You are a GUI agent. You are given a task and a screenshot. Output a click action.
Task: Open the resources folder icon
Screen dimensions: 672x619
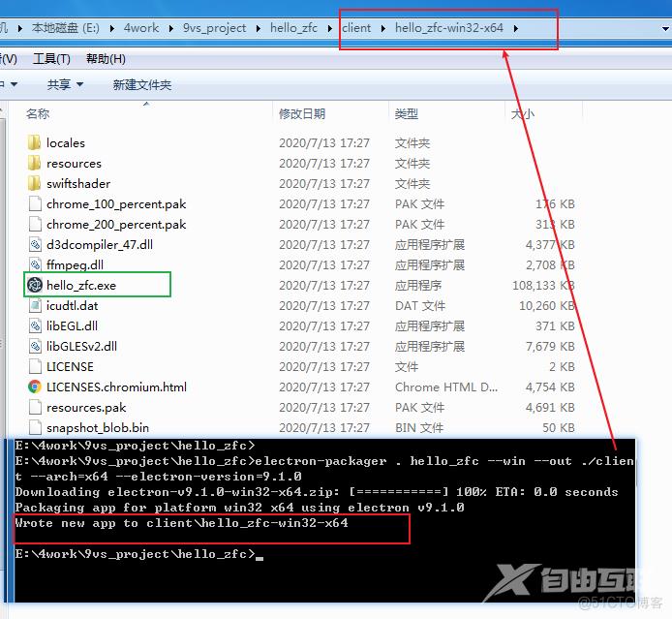(x=34, y=164)
